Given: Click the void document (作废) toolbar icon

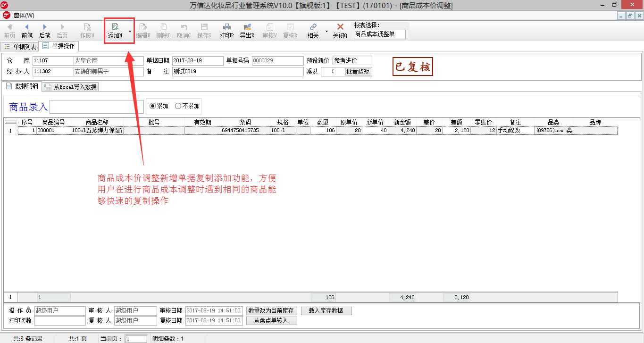Looking at the screenshot, I should pyautogui.click(x=87, y=31).
